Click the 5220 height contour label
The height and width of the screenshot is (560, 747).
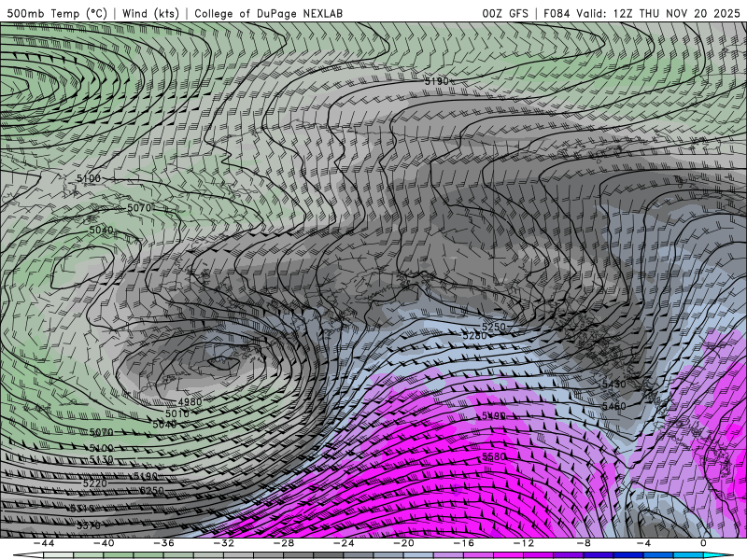coord(95,483)
